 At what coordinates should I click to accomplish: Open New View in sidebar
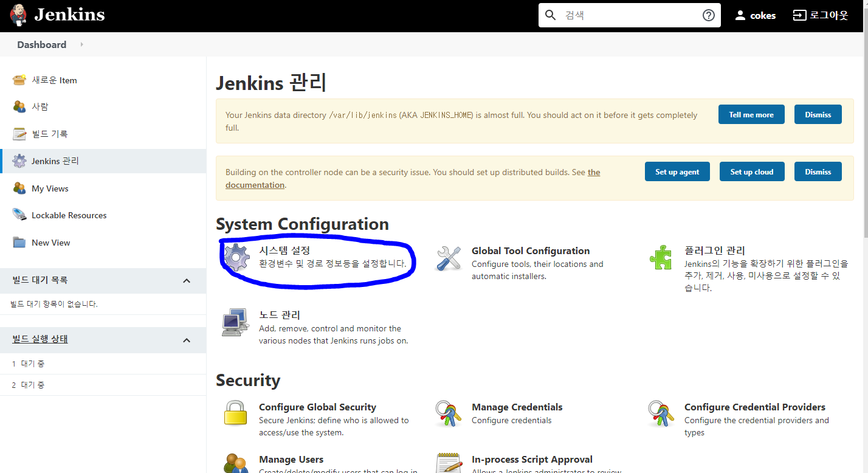51,243
